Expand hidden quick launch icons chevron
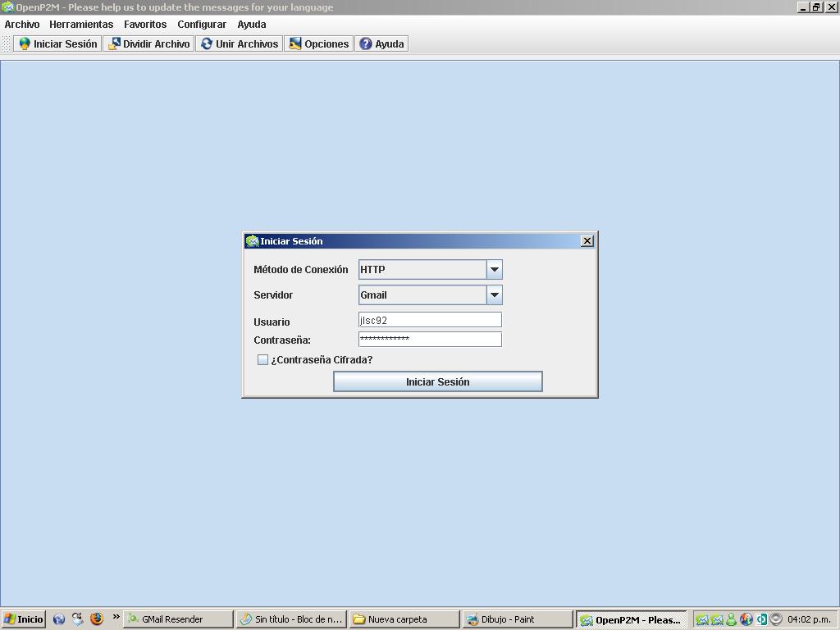This screenshot has width=840, height=630. (x=116, y=618)
